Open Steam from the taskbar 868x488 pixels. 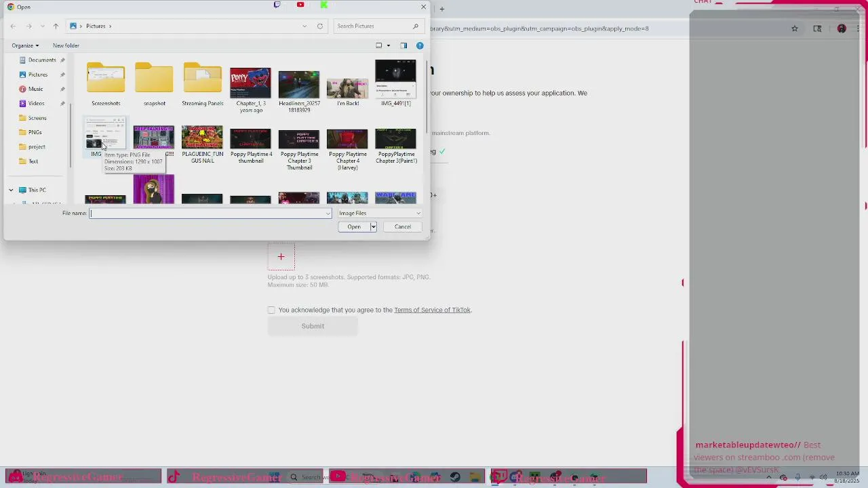click(x=455, y=477)
